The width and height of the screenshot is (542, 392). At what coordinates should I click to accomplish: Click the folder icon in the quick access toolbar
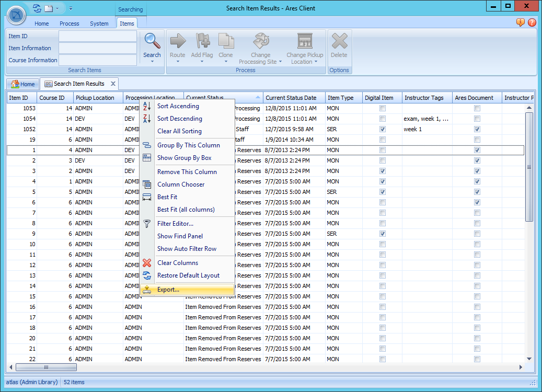point(49,8)
